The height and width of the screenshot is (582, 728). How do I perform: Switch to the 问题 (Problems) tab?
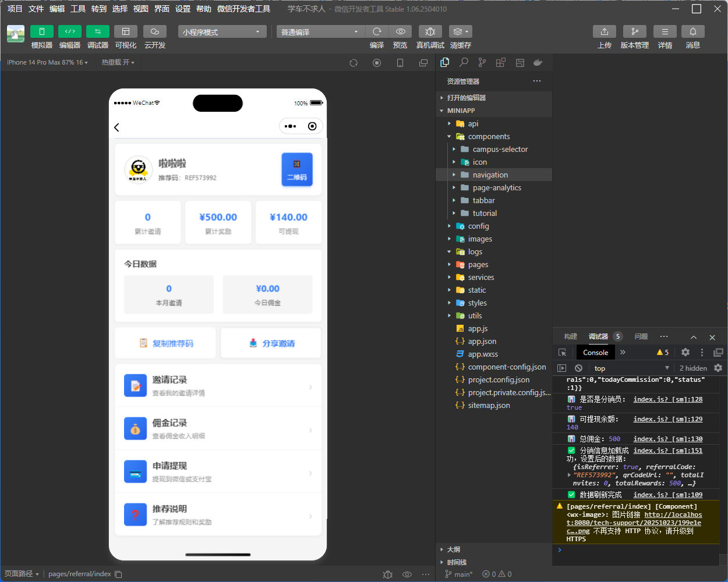pos(641,336)
